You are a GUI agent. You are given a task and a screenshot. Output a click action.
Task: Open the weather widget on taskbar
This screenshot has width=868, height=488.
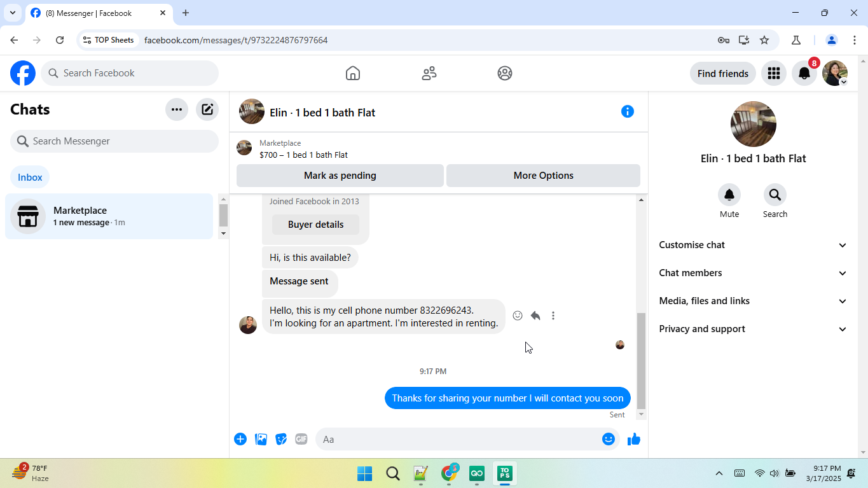(31, 473)
